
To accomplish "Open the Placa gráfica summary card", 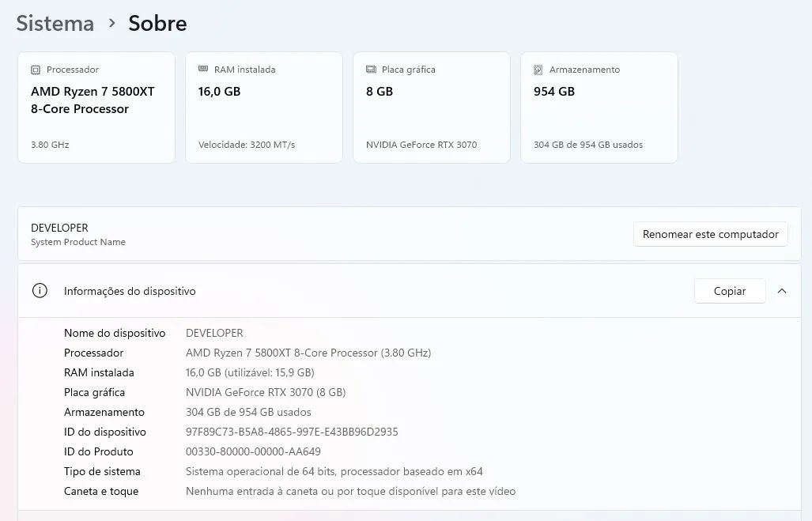I will coord(432,108).
